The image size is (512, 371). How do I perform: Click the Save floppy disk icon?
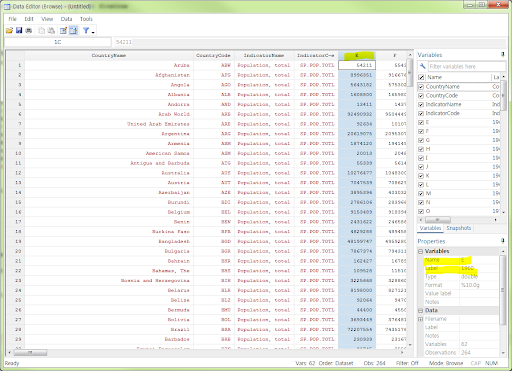pos(19,31)
